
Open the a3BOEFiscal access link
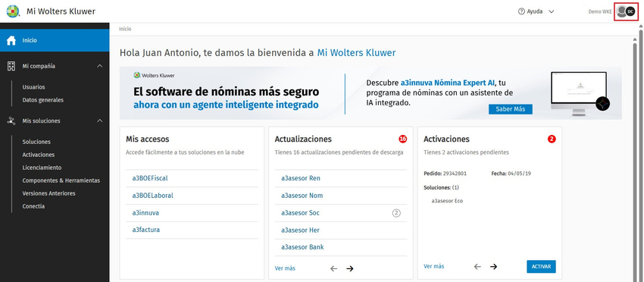point(150,178)
